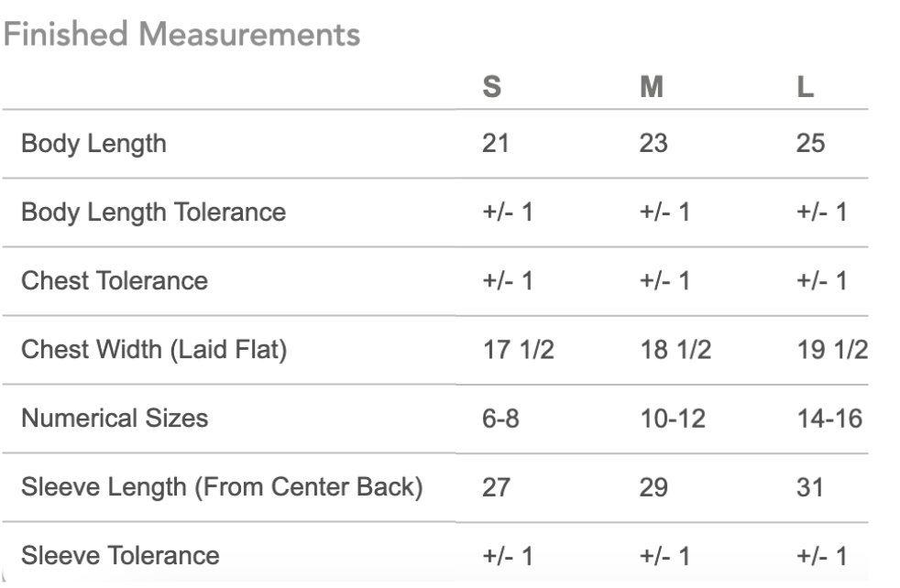900x588 pixels.
Task: Select the chest width value 17 1/2
Action: click(x=519, y=349)
